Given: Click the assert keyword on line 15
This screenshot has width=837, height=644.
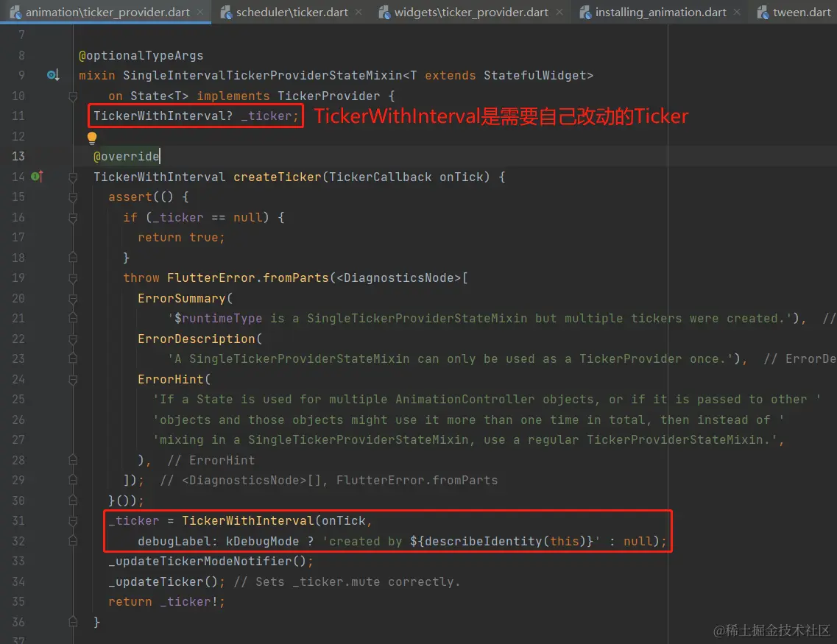Looking at the screenshot, I should click(x=130, y=197).
